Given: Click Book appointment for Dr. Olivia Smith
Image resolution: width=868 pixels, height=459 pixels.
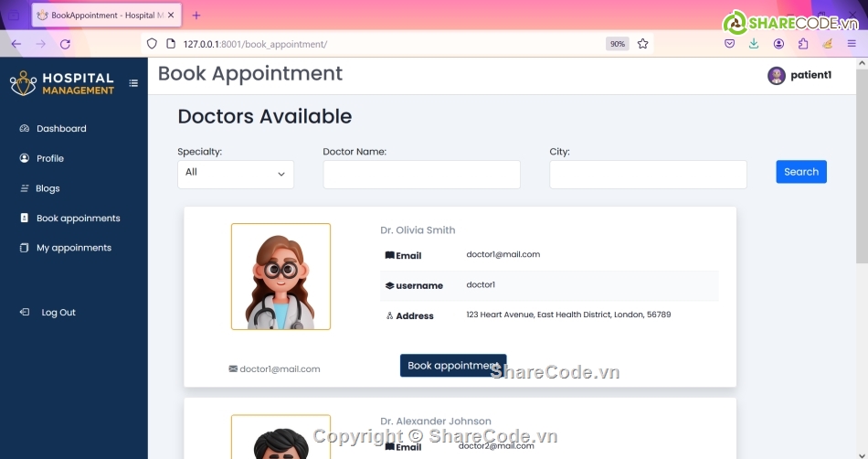Looking at the screenshot, I should [453, 366].
